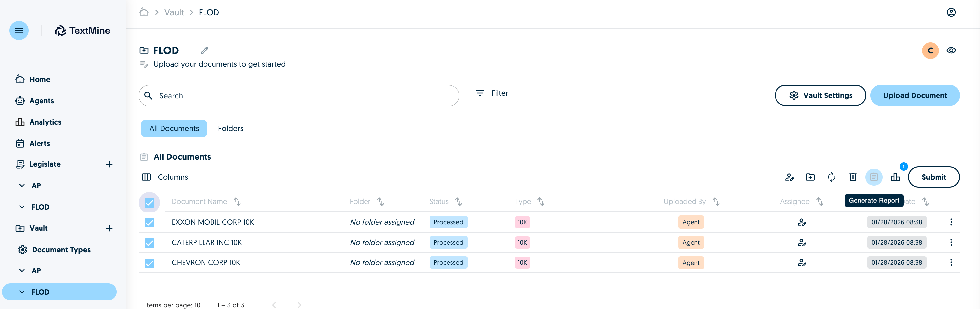Screen dimensions: 980x309
Task: Open more options for EXXON MOBIL row
Action: click(x=951, y=222)
